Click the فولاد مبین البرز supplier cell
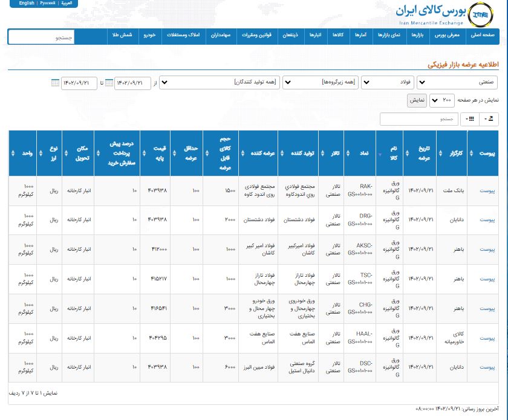This screenshot has height=420, width=508. coord(259,367)
